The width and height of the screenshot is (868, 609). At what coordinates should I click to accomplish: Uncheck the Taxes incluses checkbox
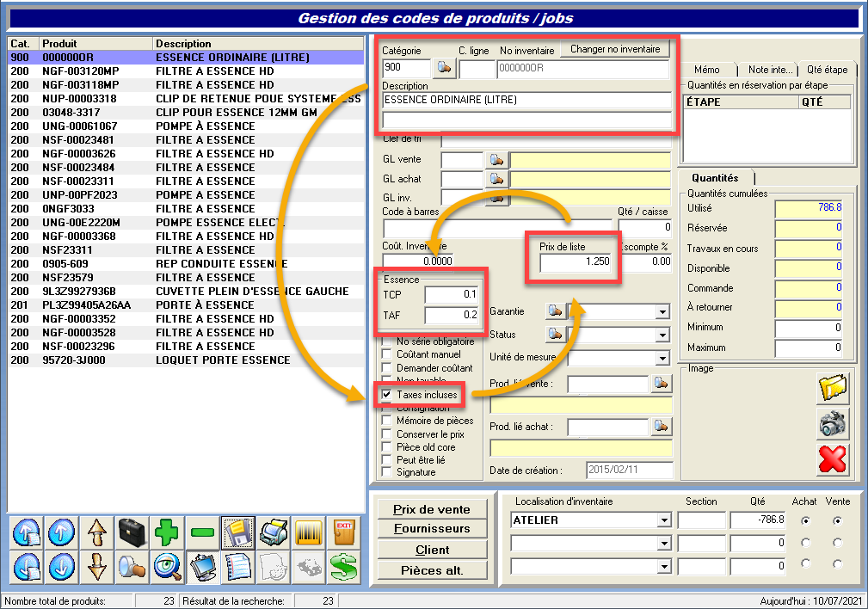click(387, 395)
